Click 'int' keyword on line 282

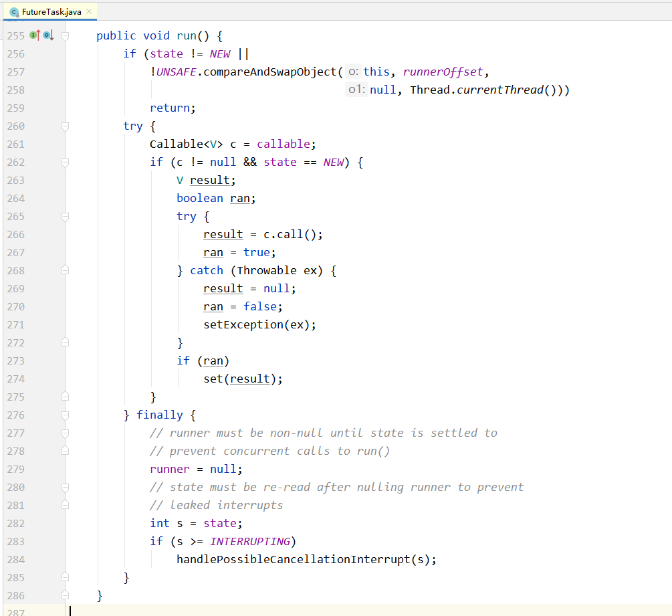[159, 524]
